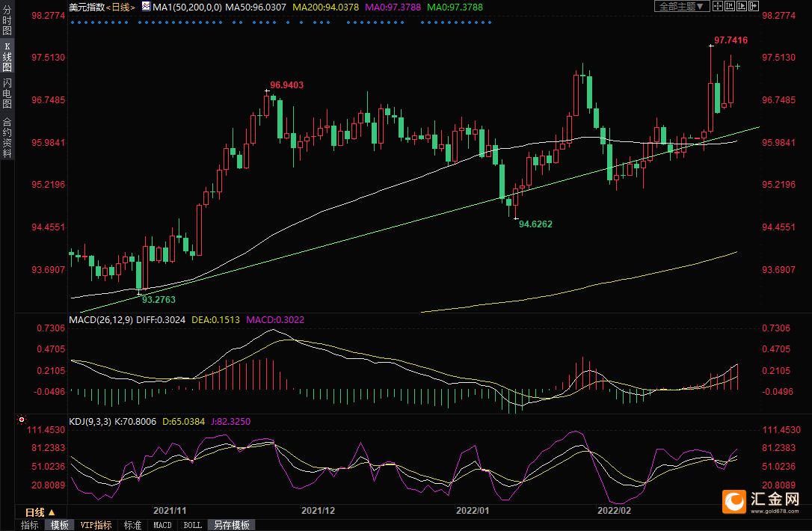Click the 97.7416 high price annotation
Screen dimensions: 812x531
pos(731,40)
